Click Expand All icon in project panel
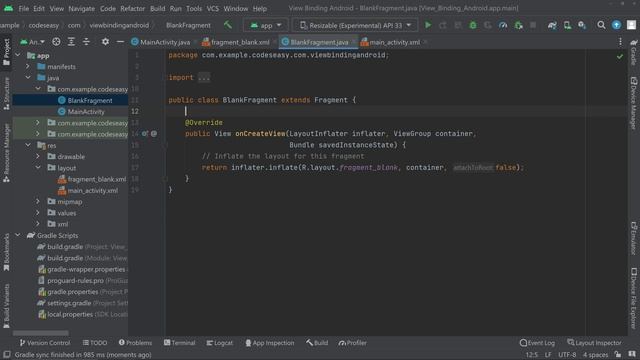The image size is (640, 360). (71, 42)
